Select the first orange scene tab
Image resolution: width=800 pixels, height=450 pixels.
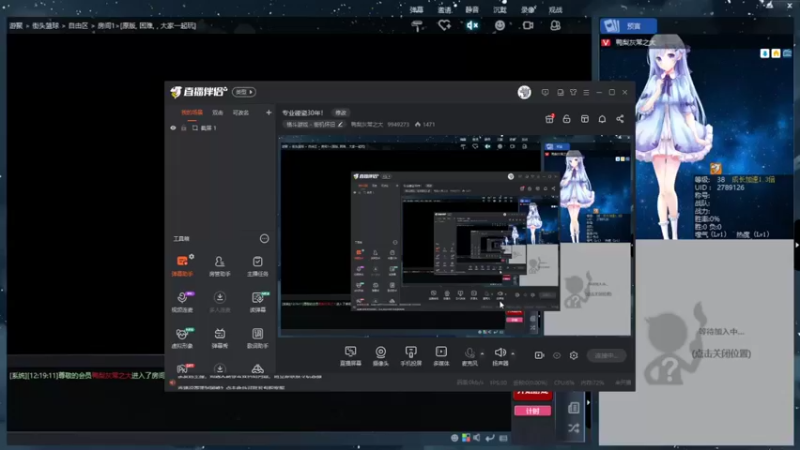click(192, 112)
